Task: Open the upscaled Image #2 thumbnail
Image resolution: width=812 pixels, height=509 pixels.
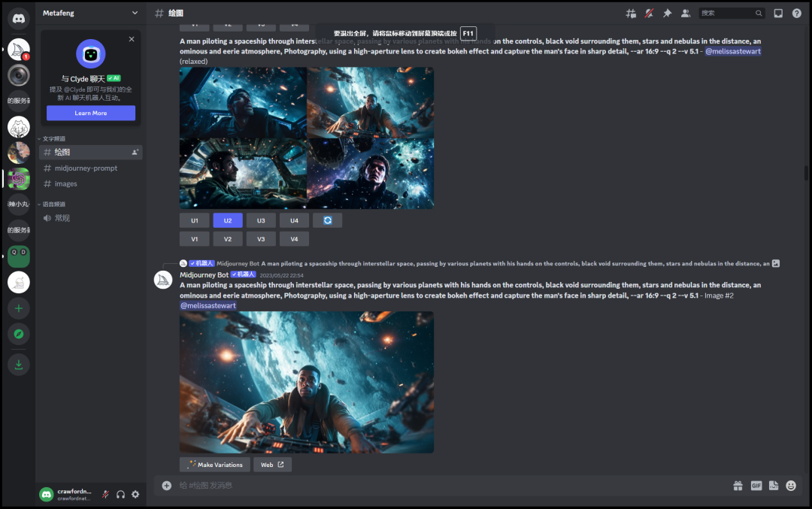Action: [x=307, y=382]
